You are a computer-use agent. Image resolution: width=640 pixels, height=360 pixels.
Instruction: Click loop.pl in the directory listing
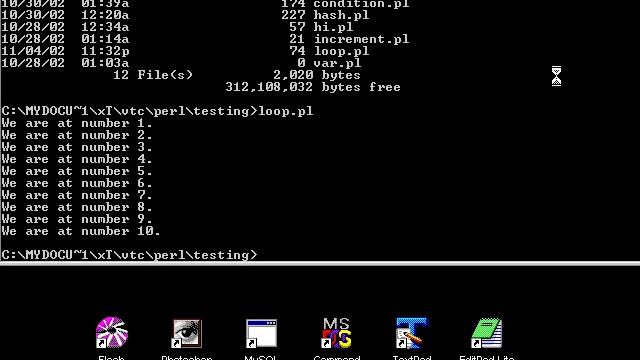(341, 51)
